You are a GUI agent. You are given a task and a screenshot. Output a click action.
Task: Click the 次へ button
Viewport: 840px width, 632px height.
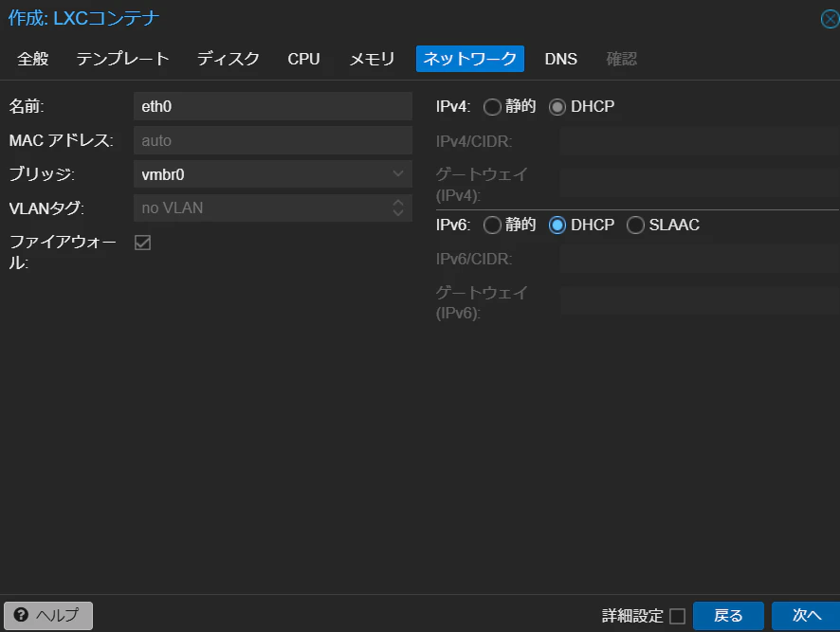pos(806,615)
